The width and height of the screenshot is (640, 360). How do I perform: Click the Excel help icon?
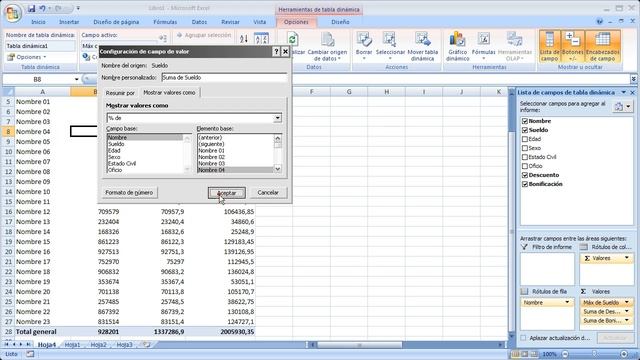tap(599, 22)
